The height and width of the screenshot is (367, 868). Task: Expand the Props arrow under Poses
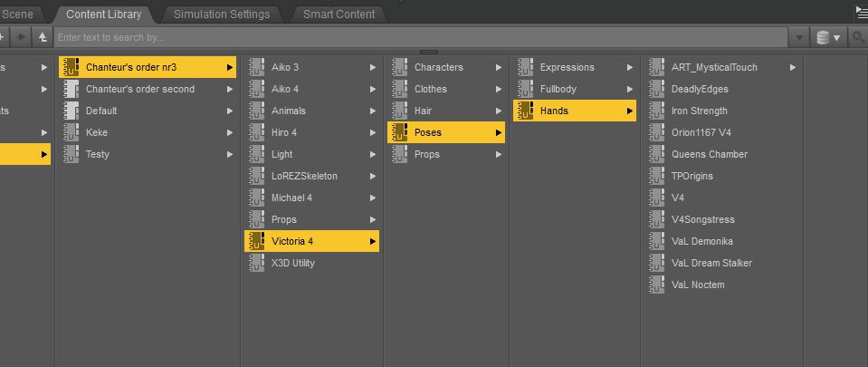[499, 154]
